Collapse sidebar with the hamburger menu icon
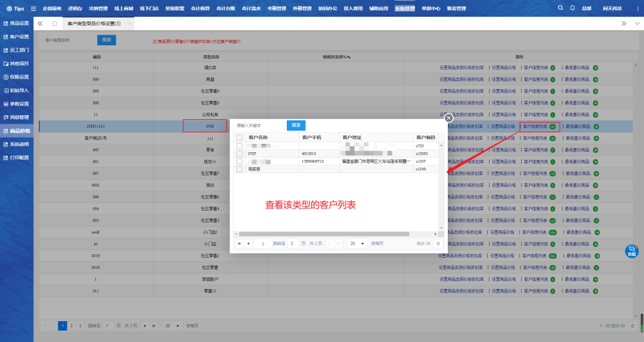The image size is (644, 342). click(33, 9)
